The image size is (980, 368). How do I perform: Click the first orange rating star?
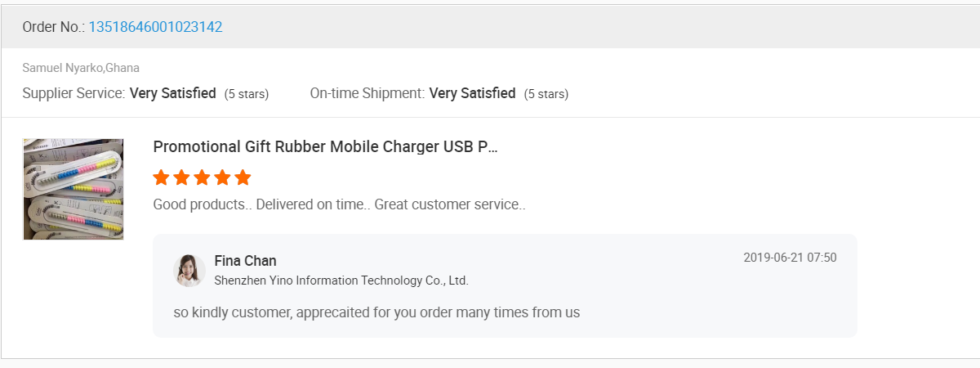point(161,177)
